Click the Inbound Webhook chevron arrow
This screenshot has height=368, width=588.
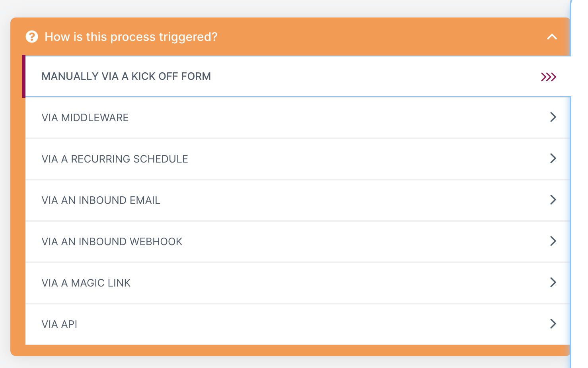pyautogui.click(x=553, y=241)
